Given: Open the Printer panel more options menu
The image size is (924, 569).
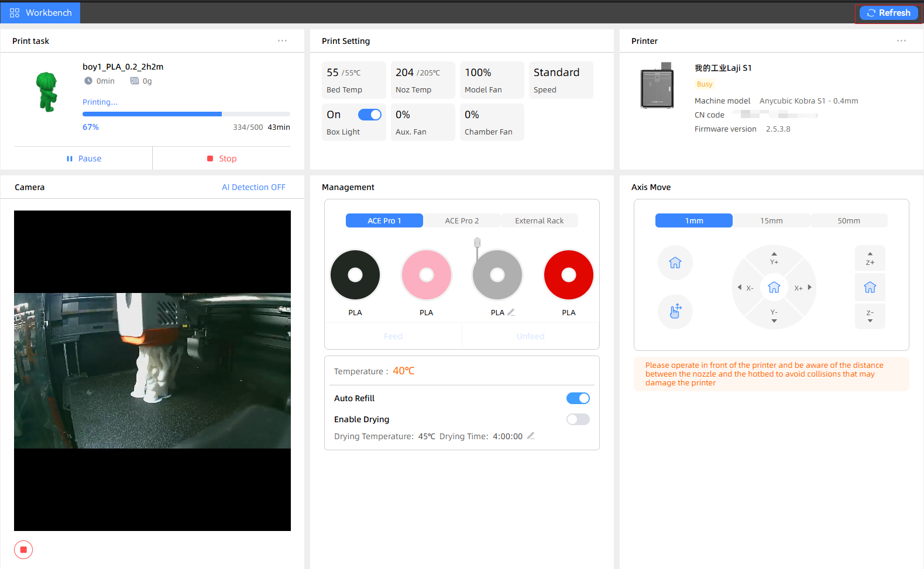Looking at the screenshot, I should [901, 41].
